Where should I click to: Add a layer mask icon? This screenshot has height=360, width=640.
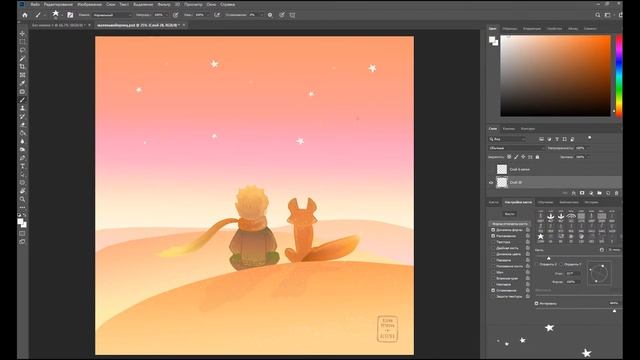tap(582, 193)
